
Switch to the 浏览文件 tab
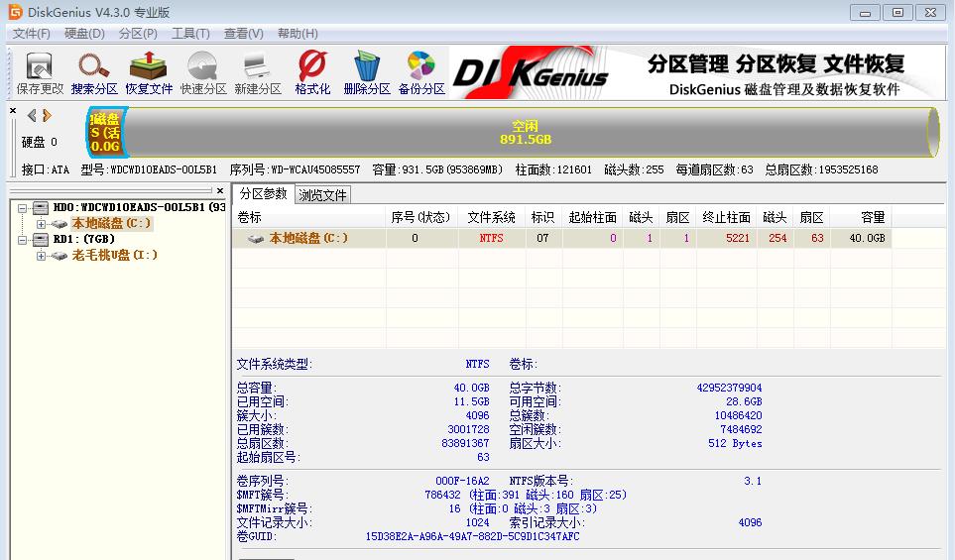click(x=323, y=195)
